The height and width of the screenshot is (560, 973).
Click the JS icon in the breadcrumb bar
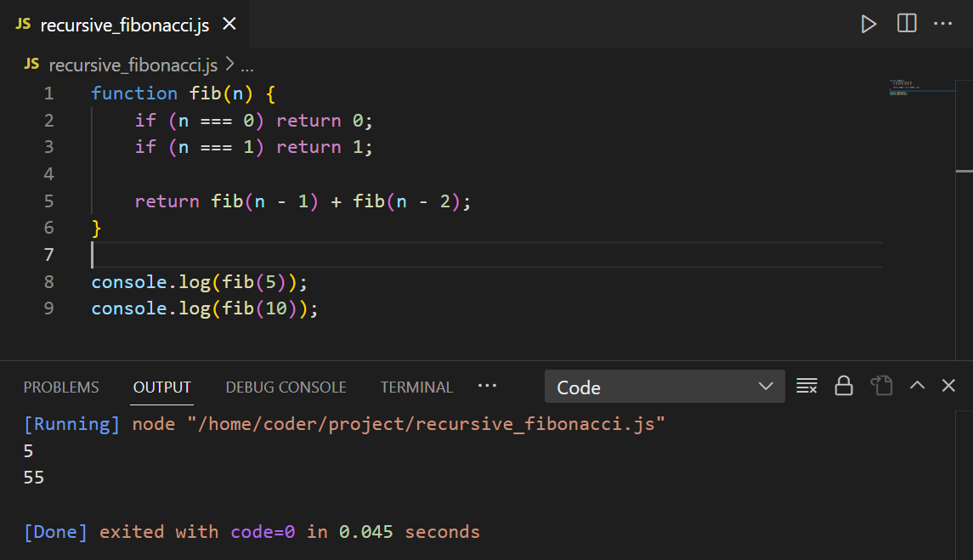pyautogui.click(x=31, y=65)
